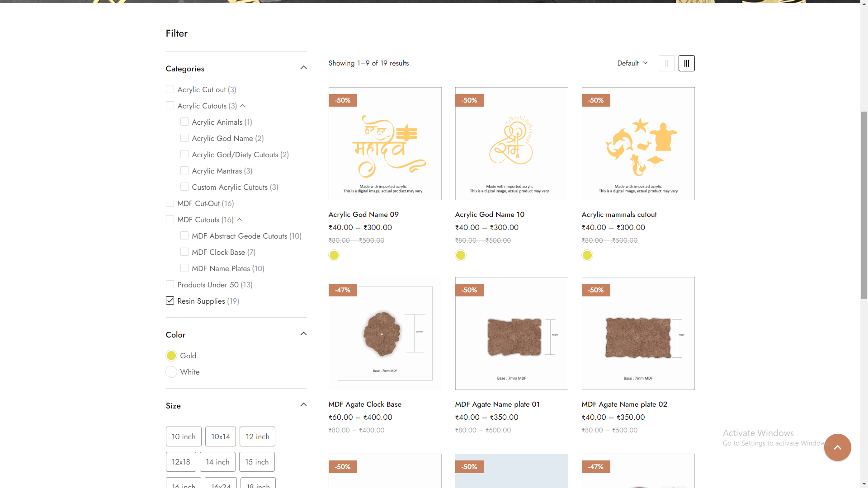Click -50% badge on Acrylic God Name 09
Image resolution: width=868 pixels, height=488 pixels.
click(343, 100)
